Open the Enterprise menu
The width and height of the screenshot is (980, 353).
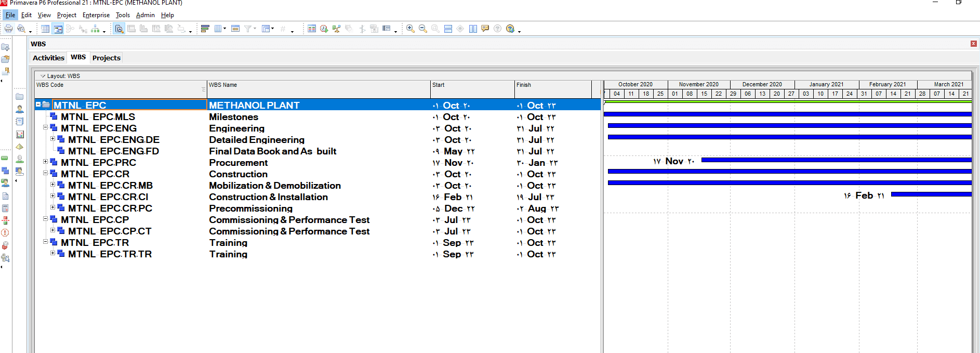tap(96, 15)
